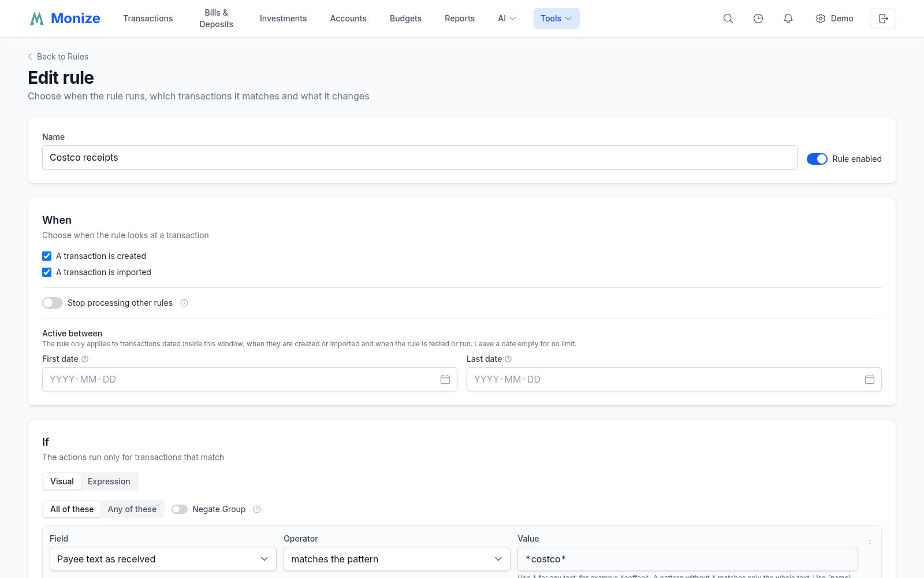Viewport: 924px width, 578px height.
Task: Select 'All of these' match mode
Action: pyautogui.click(x=72, y=509)
